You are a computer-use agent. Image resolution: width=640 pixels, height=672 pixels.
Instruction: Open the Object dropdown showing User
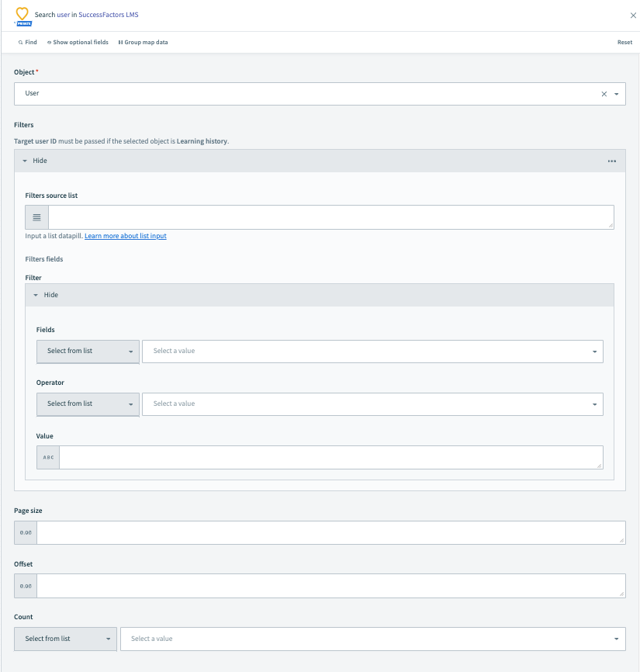click(x=618, y=93)
